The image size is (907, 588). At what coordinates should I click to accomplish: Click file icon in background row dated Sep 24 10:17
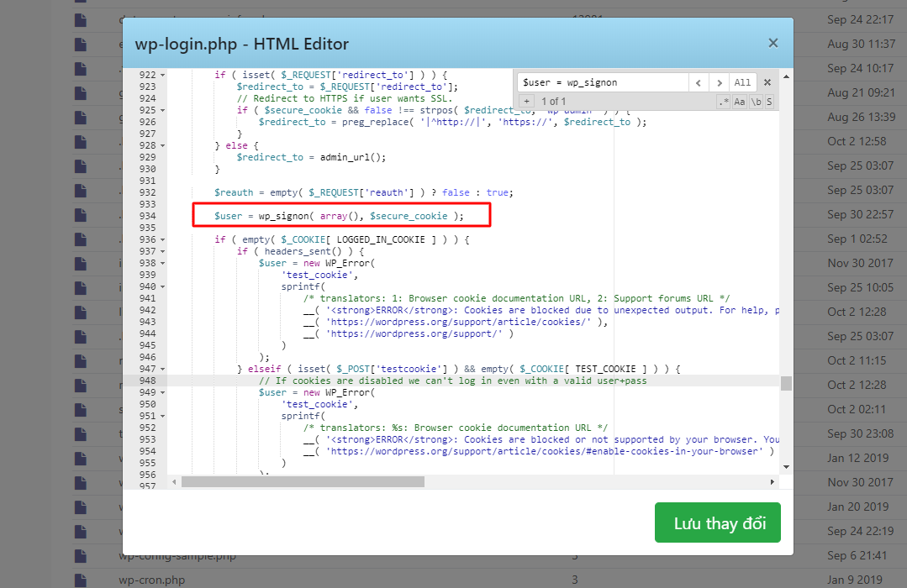click(81, 69)
